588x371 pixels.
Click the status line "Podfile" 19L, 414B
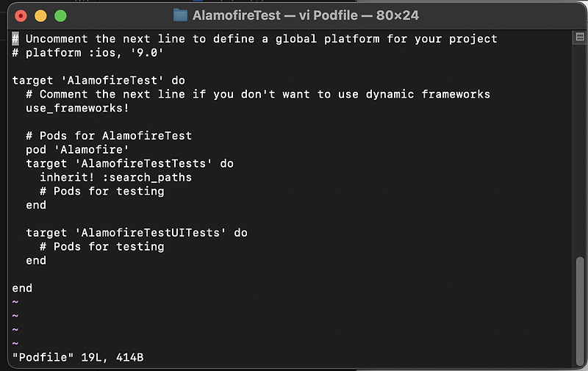[78, 357]
